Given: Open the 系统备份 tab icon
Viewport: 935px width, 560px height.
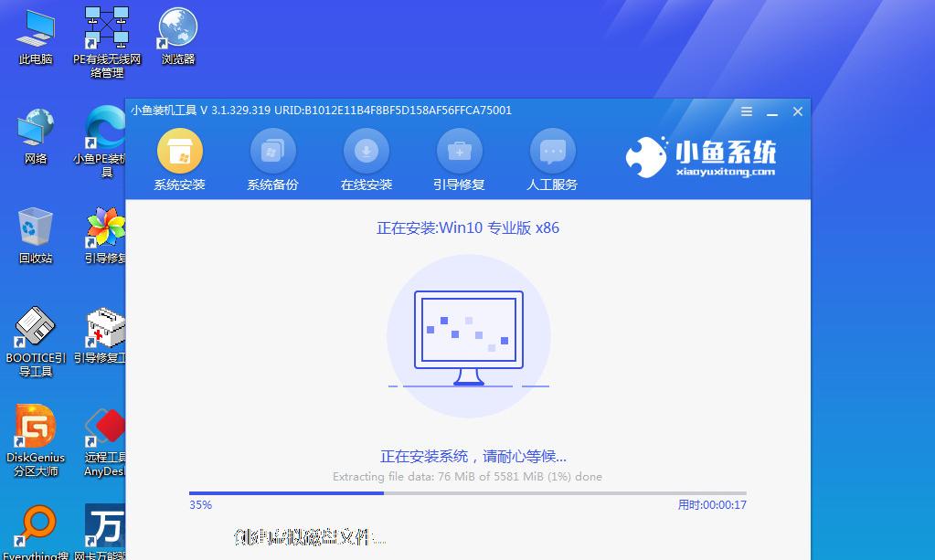Looking at the screenshot, I should coord(272,151).
